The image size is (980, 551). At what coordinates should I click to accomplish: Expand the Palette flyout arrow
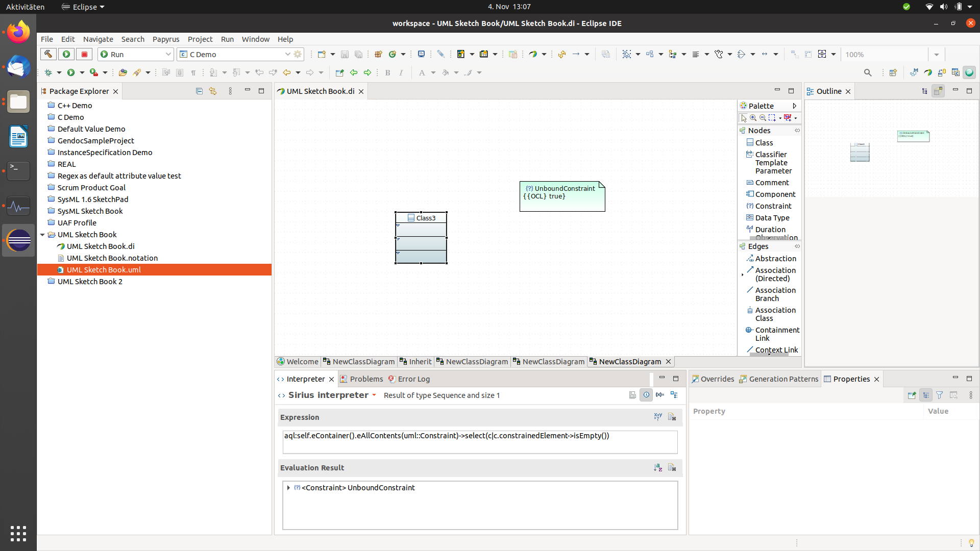click(x=794, y=106)
